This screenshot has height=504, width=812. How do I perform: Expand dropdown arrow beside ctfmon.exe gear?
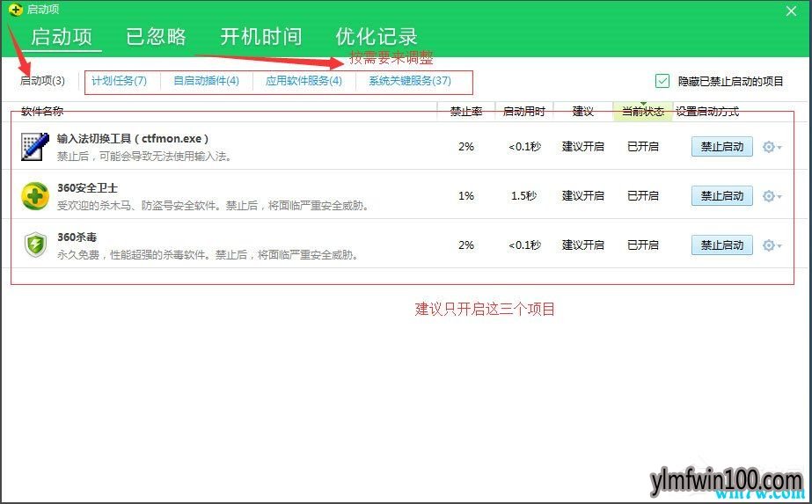pyautogui.click(x=779, y=148)
